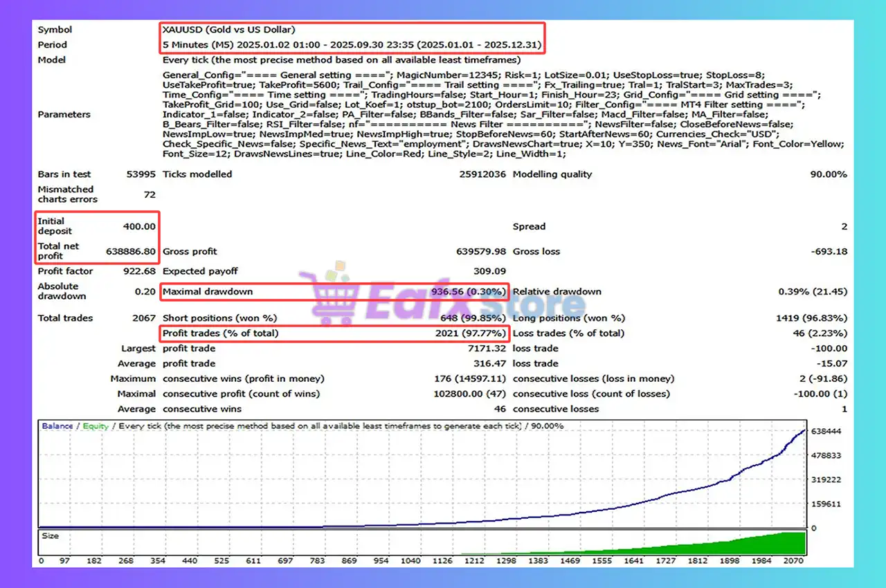
Task: Click the Parameters label
Action: (x=64, y=115)
